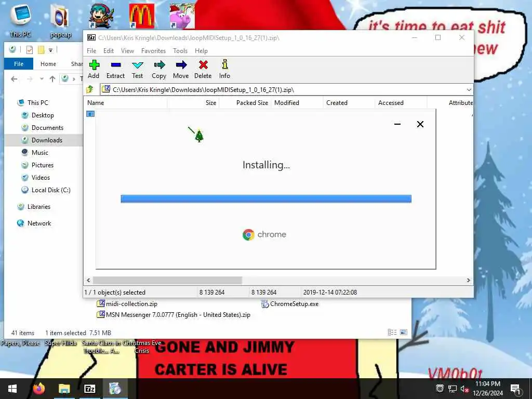
Task: Sort by the Created column
Action: click(349, 103)
